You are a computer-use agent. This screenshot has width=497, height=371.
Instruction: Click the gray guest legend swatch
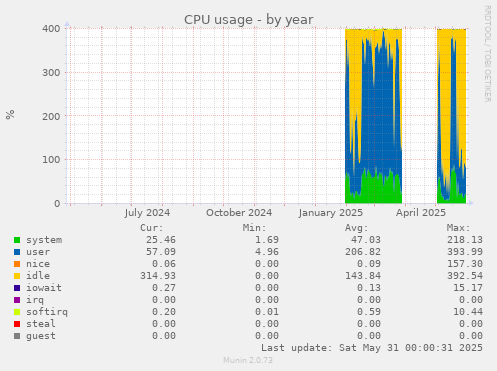click(x=17, y=336)
